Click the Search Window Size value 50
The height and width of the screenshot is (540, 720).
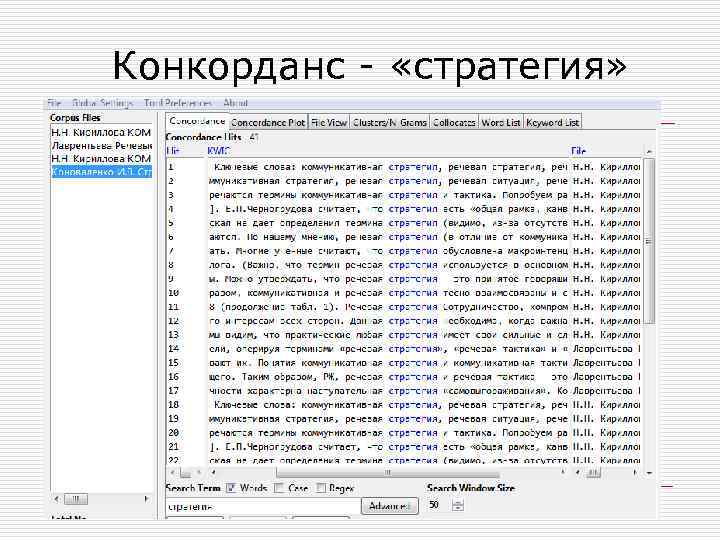(434, 505)
